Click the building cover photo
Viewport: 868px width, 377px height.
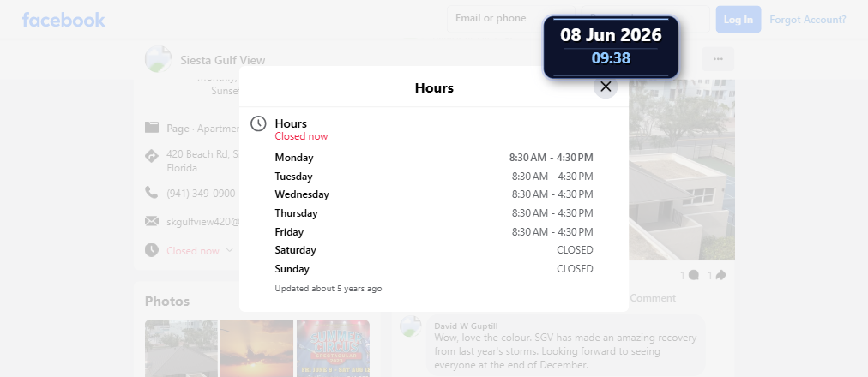click(x=681, y=170)
